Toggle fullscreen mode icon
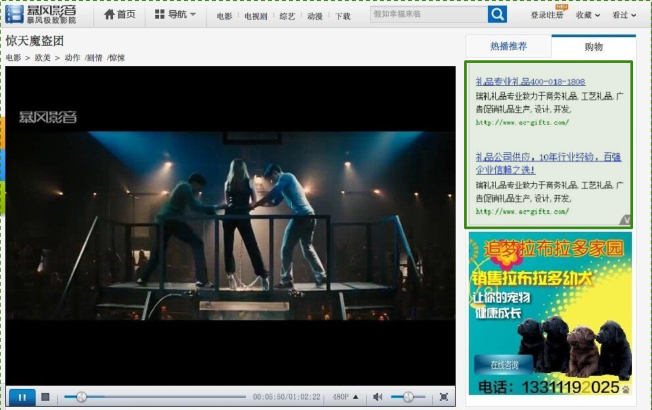Screen dimensions: 652x410 click(x=444, y=397)
